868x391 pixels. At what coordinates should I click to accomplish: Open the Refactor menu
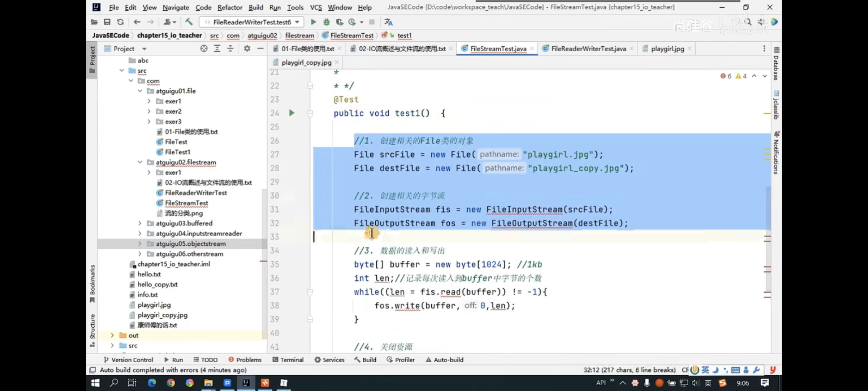coord(229,7)
